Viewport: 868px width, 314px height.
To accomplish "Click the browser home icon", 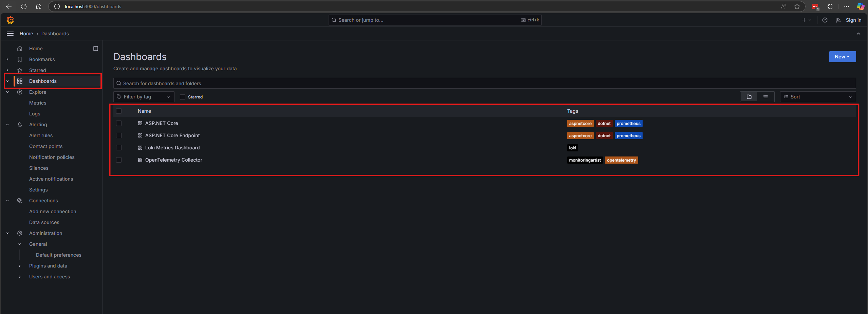I will click(x=39, y=6).
